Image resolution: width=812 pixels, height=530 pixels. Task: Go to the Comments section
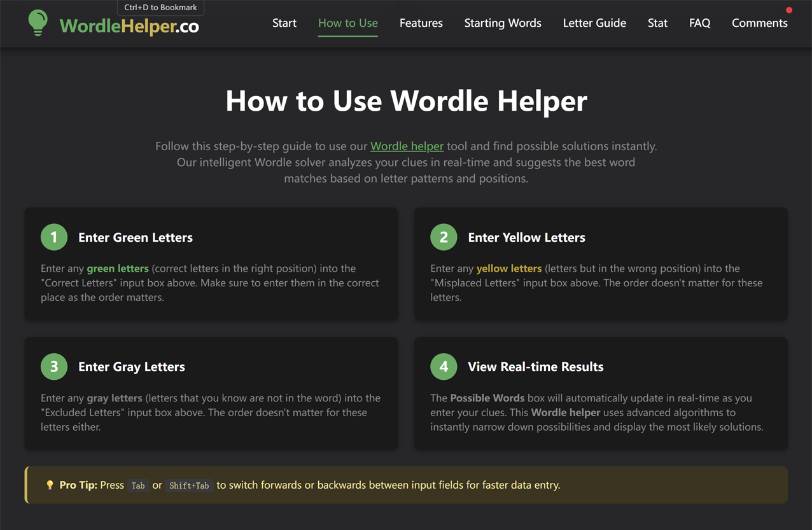pyautogui.click(x=759, y=23)
